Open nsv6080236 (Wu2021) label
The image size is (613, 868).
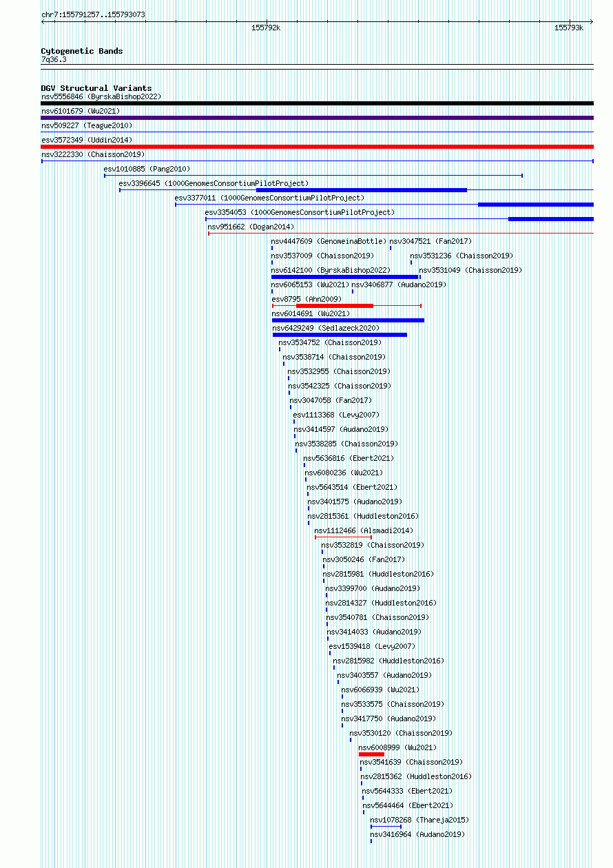coord(344,473)
